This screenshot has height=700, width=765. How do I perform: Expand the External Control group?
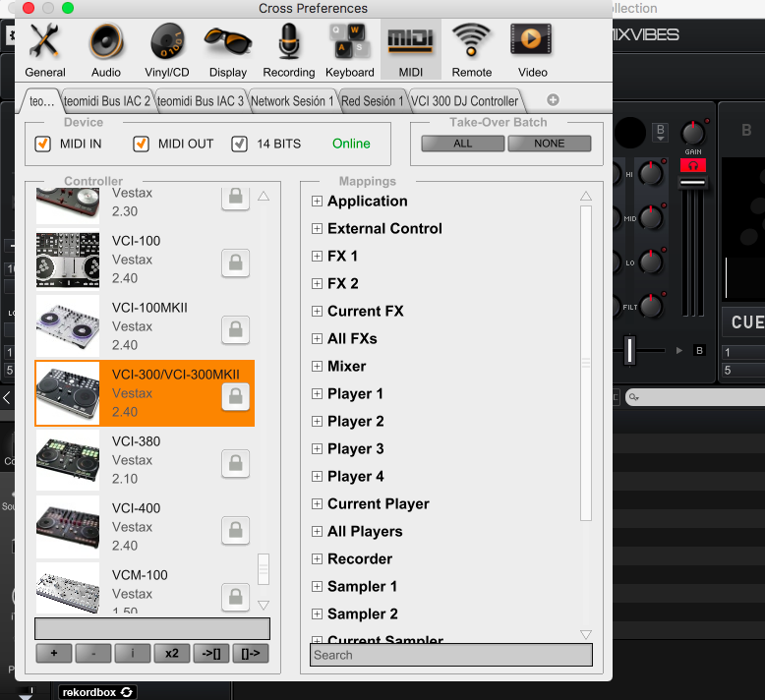point(318,229)
